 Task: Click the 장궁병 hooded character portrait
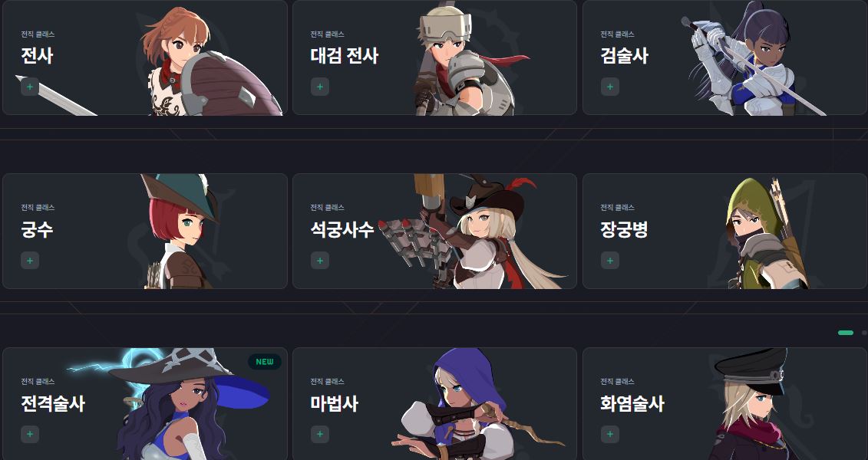pos(767,233)
